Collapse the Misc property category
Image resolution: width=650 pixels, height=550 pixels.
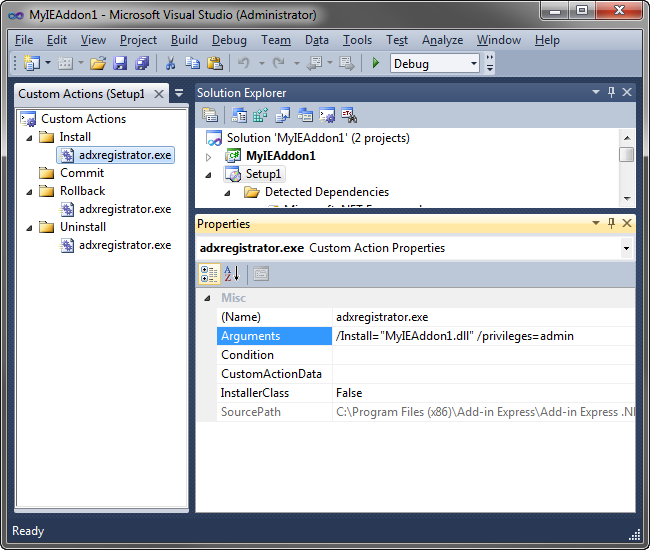(207, 298)
